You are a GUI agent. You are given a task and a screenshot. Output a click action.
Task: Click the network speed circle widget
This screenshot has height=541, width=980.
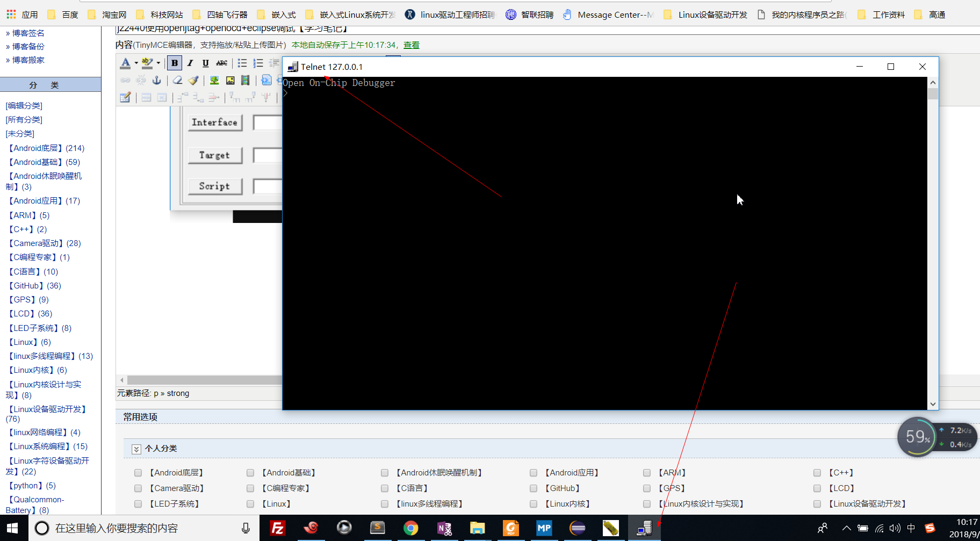917,437
